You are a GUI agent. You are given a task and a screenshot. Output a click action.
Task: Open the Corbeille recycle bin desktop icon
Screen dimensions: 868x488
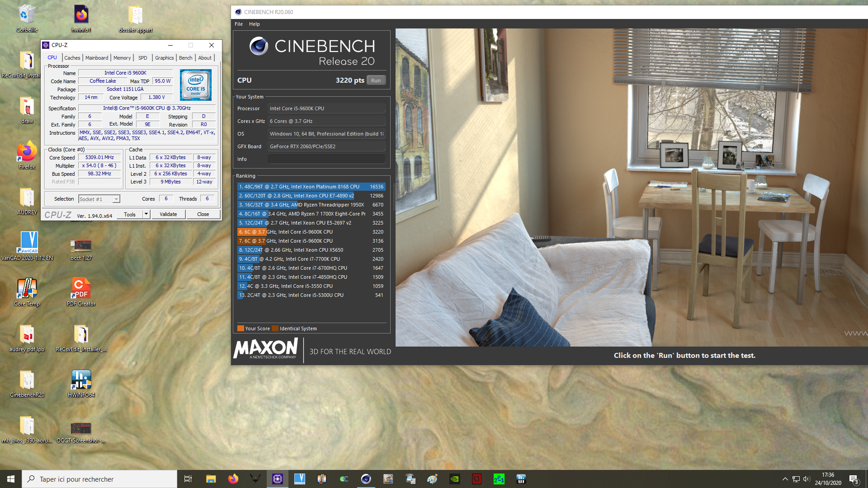27,18
